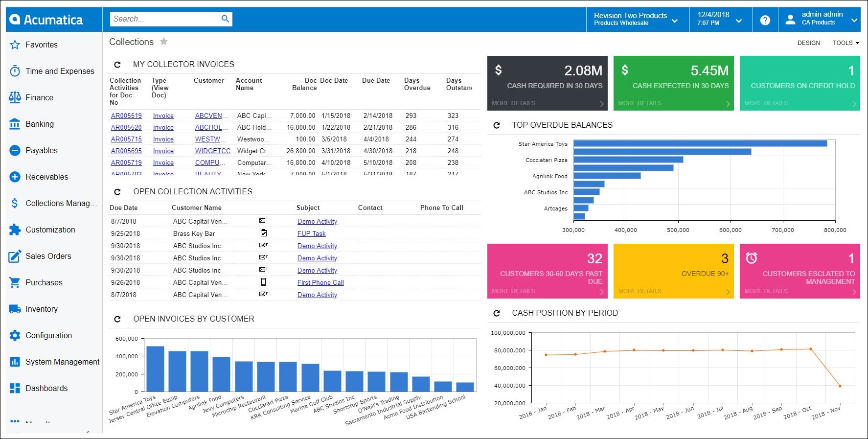This screenshot has height=439, width=868.
Task: Open Sales Orders menu item
Action: [48, 256]
